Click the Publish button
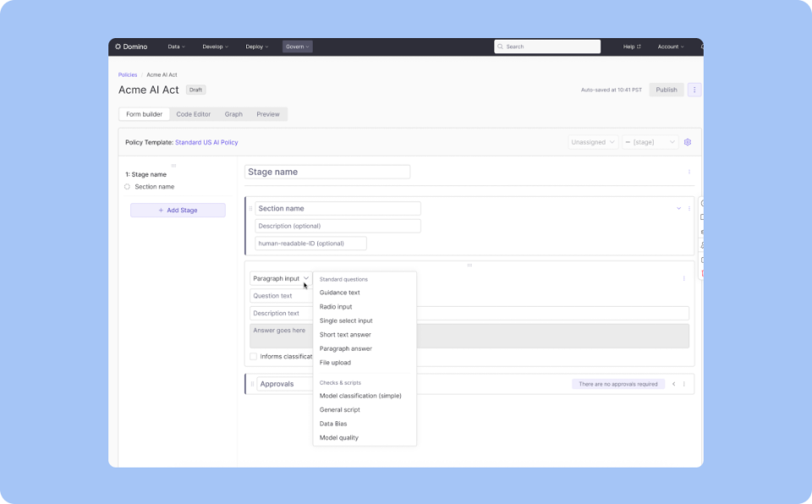The width and height of the screenshot is (812, 504). pos(667,89)
